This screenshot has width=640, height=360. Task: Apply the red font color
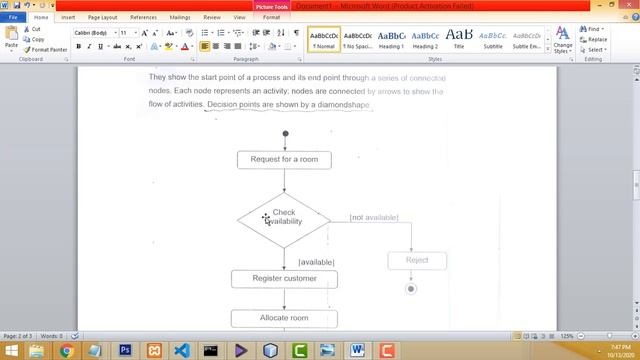[185, 47]
